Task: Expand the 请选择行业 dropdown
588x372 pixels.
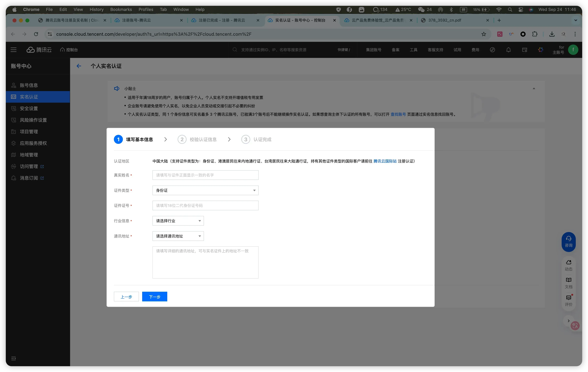Action: (x=178, y=221)
